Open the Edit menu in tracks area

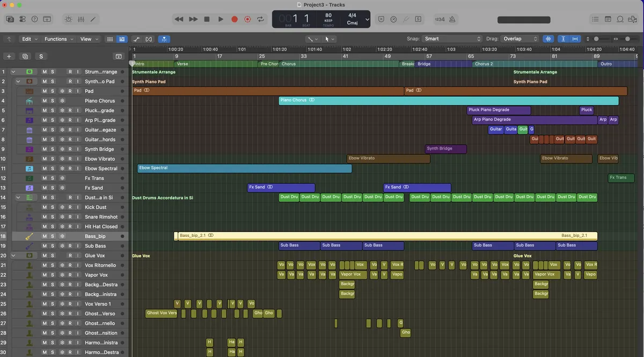[x=30, y=39]
